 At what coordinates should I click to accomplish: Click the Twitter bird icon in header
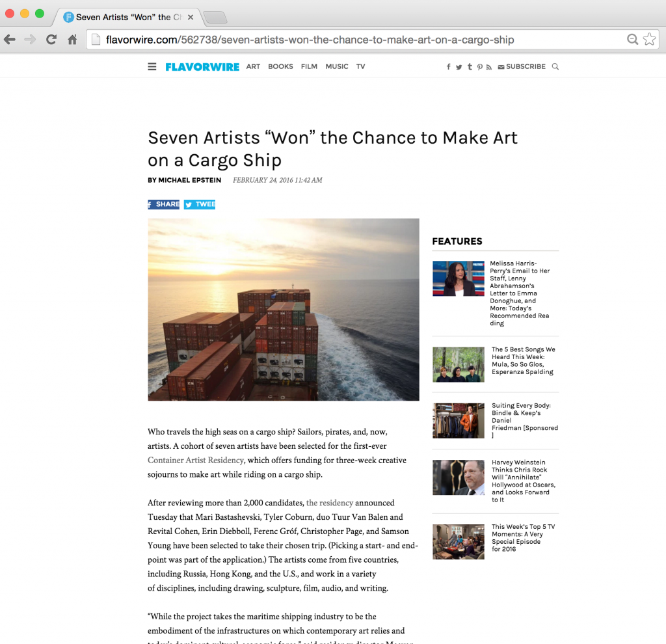click(459, 67)
